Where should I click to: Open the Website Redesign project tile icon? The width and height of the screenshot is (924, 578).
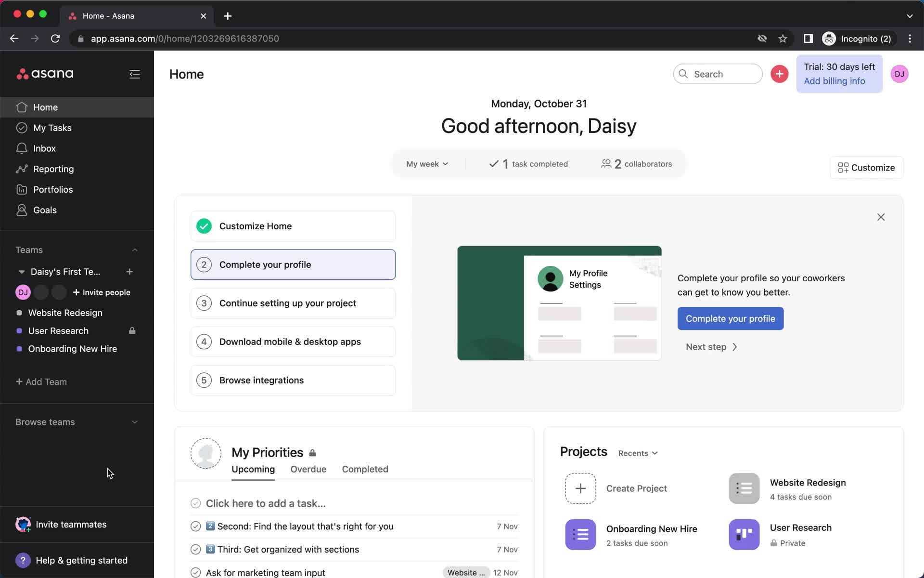[x=744, y=488]
